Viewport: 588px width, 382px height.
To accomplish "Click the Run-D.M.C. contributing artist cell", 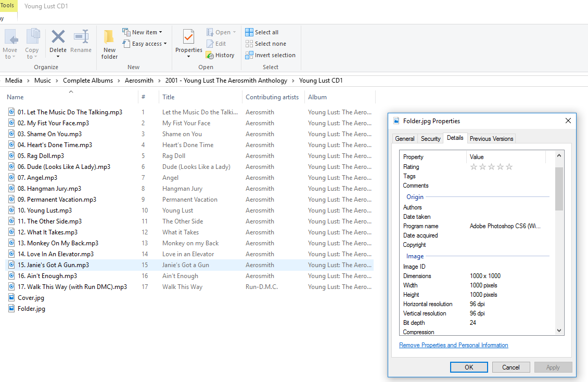I will coord(262,286).
